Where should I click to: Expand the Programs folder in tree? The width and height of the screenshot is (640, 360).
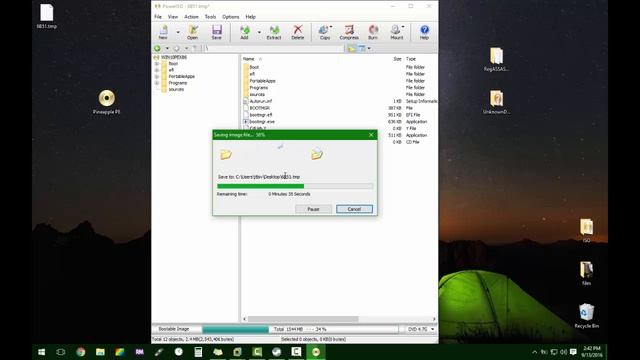click(157, 83)
